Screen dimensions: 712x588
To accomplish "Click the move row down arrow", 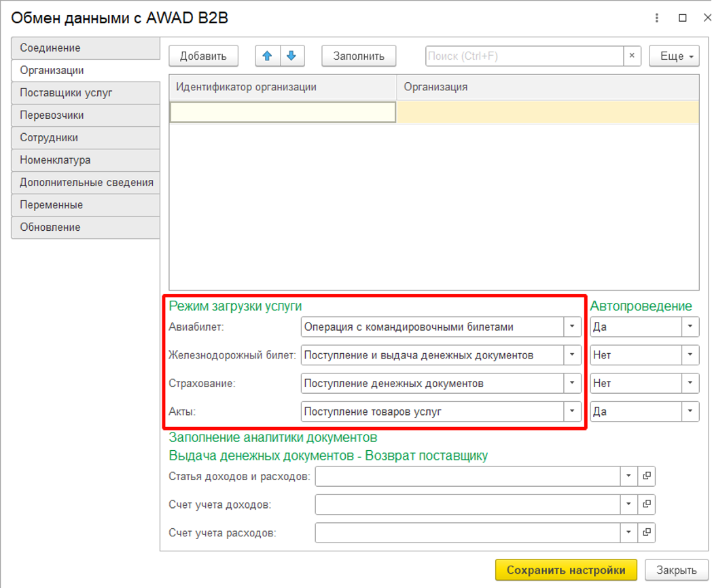I will (x=292, y=56).
